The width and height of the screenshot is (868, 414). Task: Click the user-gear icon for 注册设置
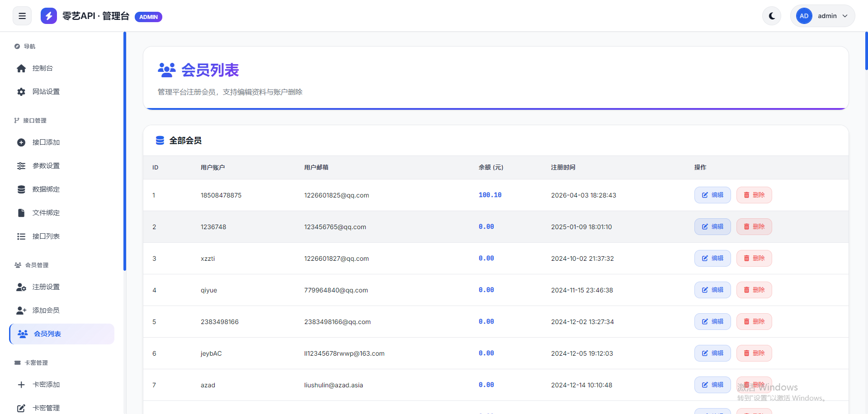[21, 287]
